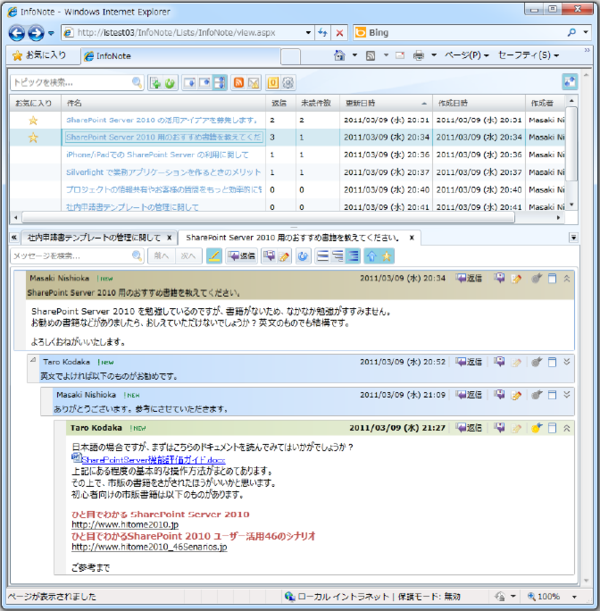Screen dimensions: 600x611
Task: Open settings with the gear icon
Action: [x=288, y=83]
